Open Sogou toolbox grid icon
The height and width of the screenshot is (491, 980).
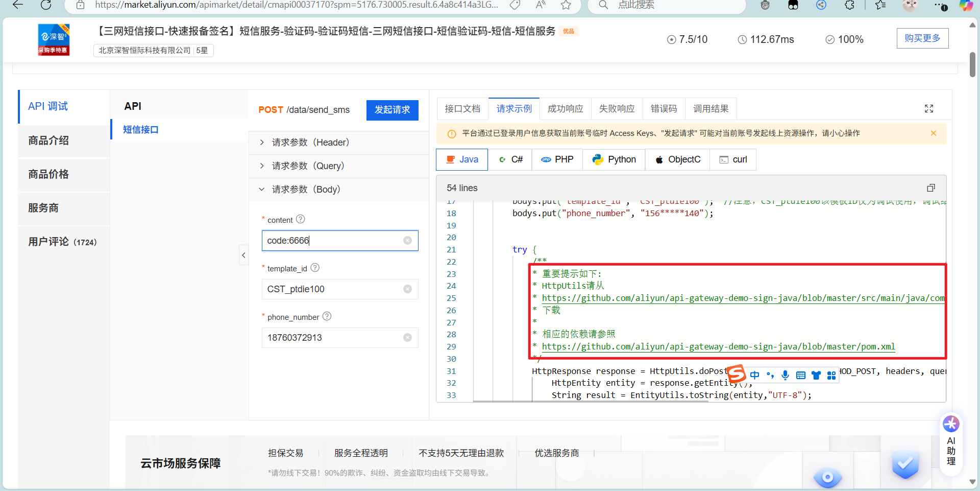tap(831, 375)
